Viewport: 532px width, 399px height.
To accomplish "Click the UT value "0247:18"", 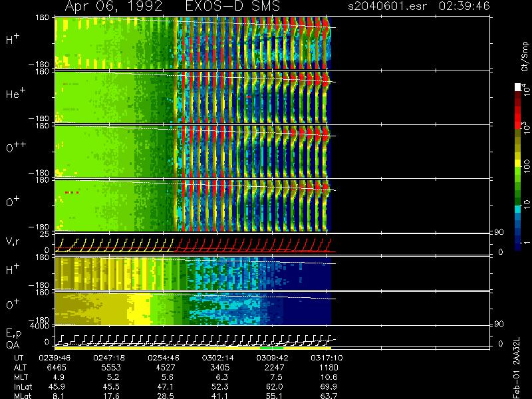I will [109, 358].
